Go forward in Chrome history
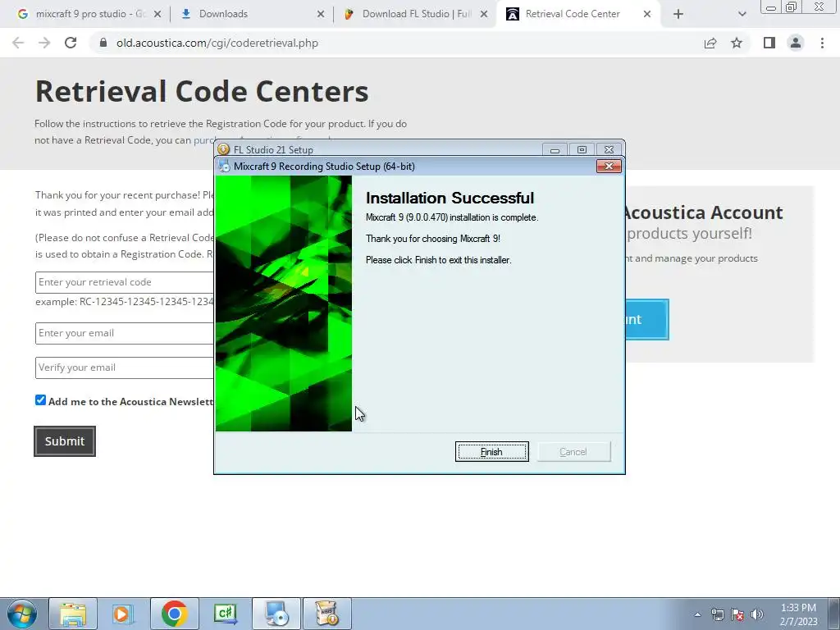This screenshot has width=840, height=630. click(44, 43)
